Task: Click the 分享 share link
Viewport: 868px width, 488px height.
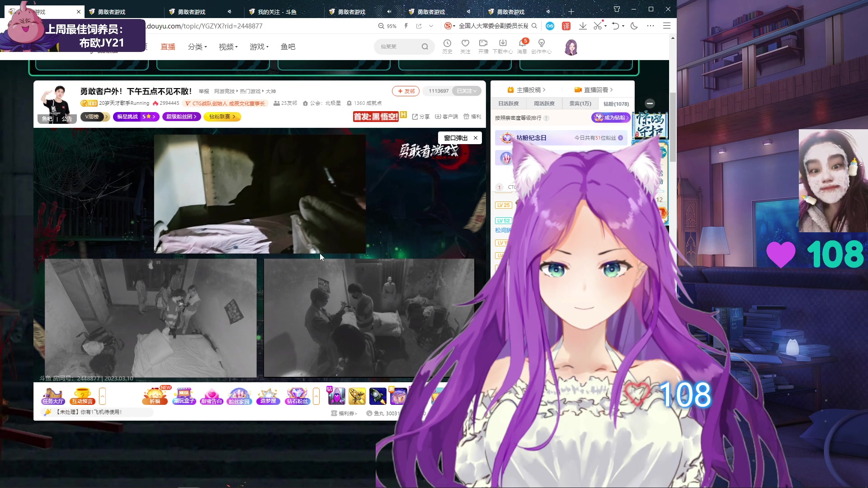Action: (421, 117)
